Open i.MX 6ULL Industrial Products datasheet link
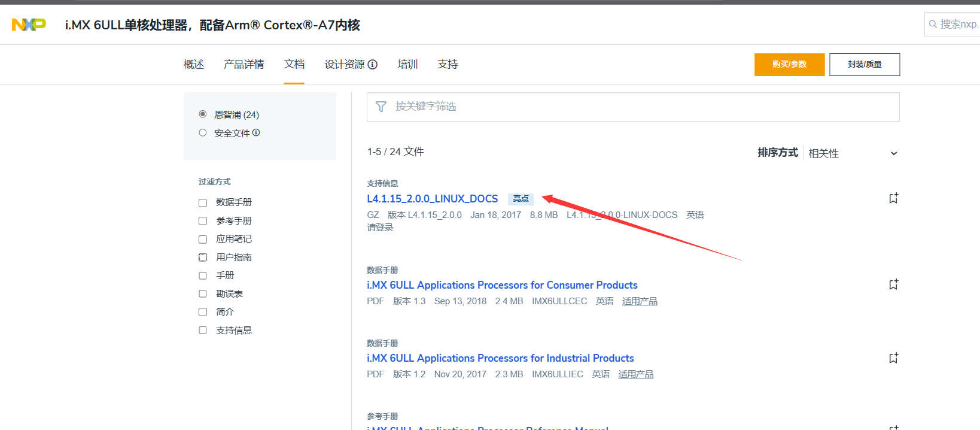This screenshot has width=980, height=430. (500, 358)
